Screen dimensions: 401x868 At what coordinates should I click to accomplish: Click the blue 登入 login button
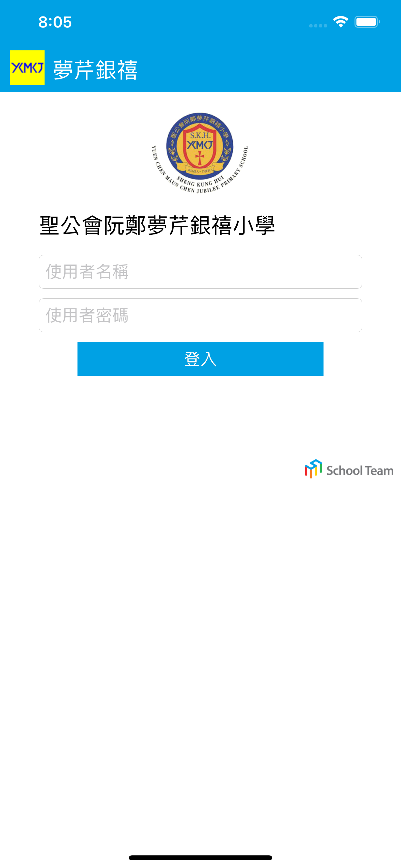[200, 359]
